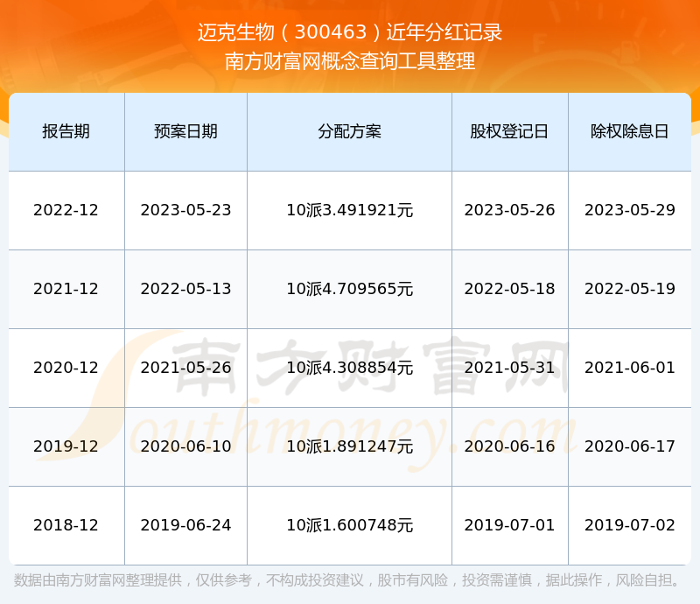Select report period cell 2022-12

click(x=66, y=210)
